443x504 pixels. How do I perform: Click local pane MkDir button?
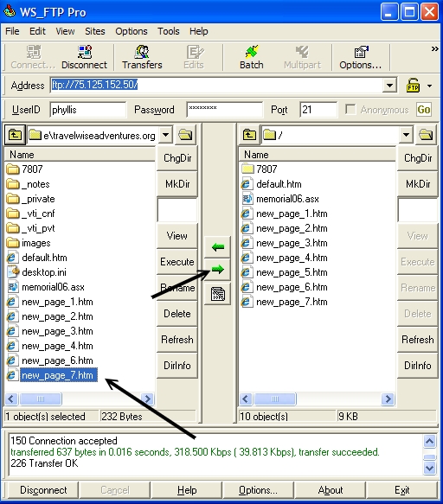(x=177, y=184)
